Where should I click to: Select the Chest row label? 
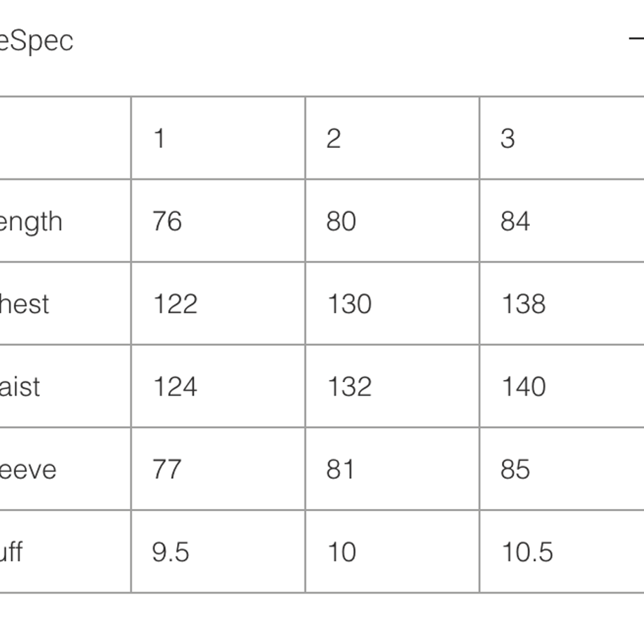(x=24, y=304)
